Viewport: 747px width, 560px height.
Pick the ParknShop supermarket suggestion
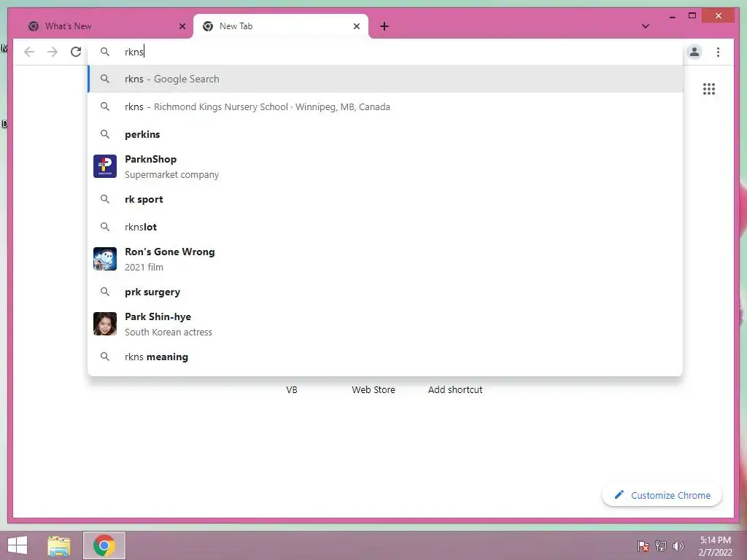pyautogui.click(x=385, y=167)
